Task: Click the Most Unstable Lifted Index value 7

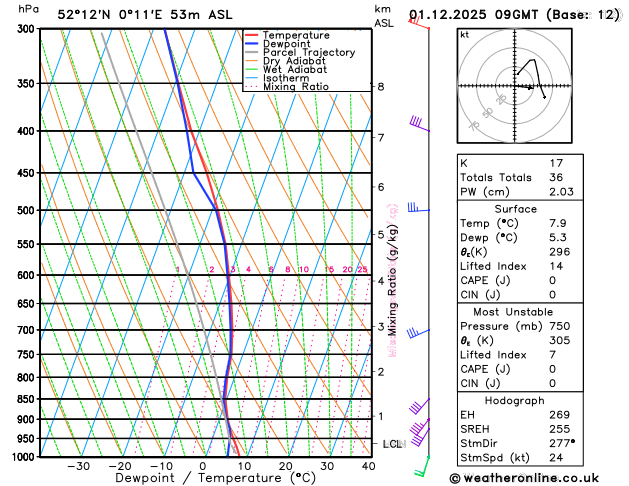Action: (x=553, y=355)
